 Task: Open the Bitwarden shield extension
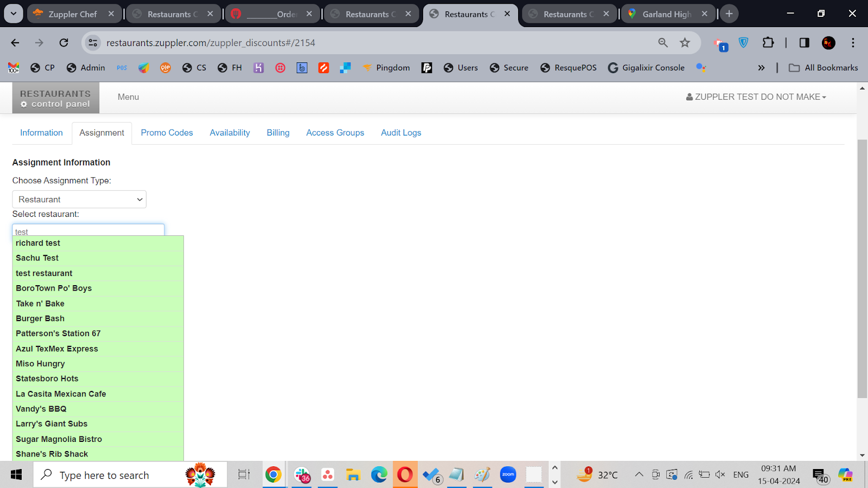[x=744, y=43]
